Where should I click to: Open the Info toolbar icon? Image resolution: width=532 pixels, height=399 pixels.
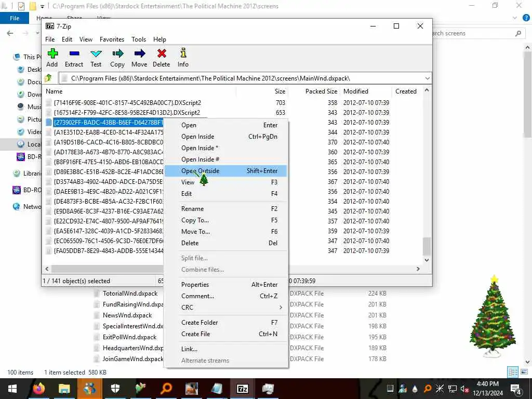[x=183, y=58]
